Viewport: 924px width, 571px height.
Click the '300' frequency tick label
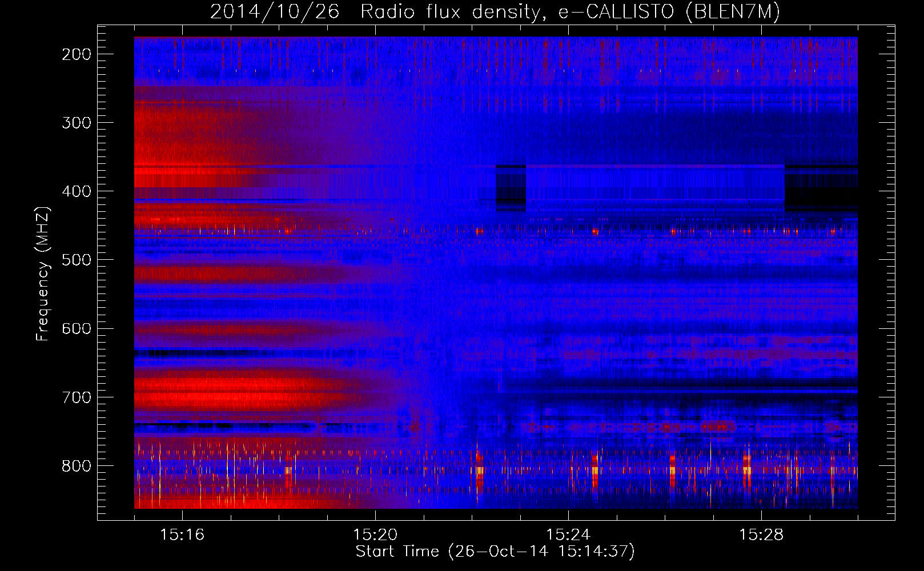[77, 123]
